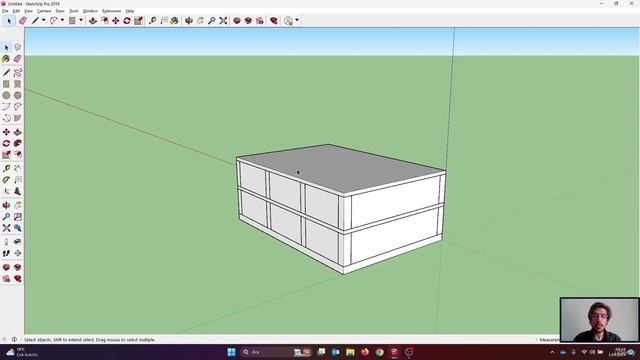
Task: Open Chrome from the taskbar
Action: click(380, 352)
